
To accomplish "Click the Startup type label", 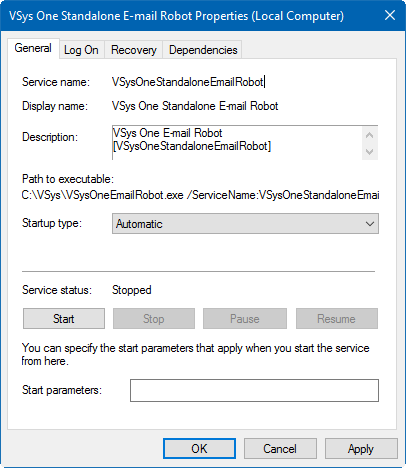I will pyautogui.click(x=52, y=223).
